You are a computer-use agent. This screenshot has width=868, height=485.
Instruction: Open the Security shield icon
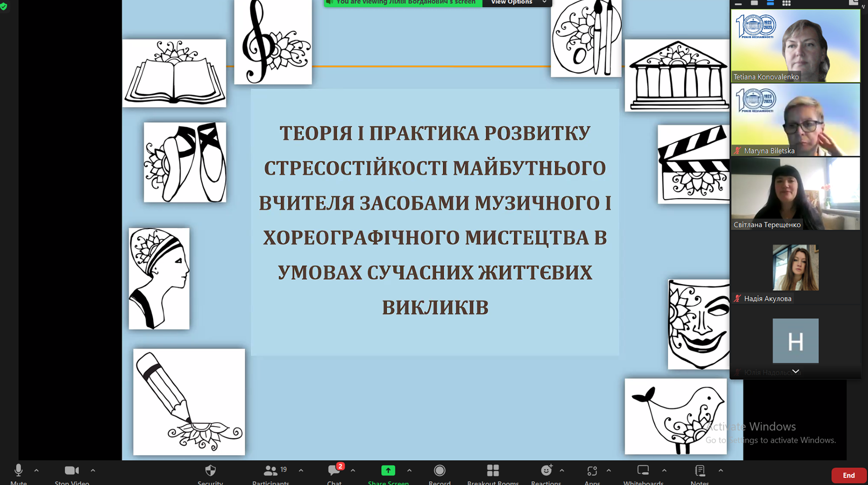(210, 471)
